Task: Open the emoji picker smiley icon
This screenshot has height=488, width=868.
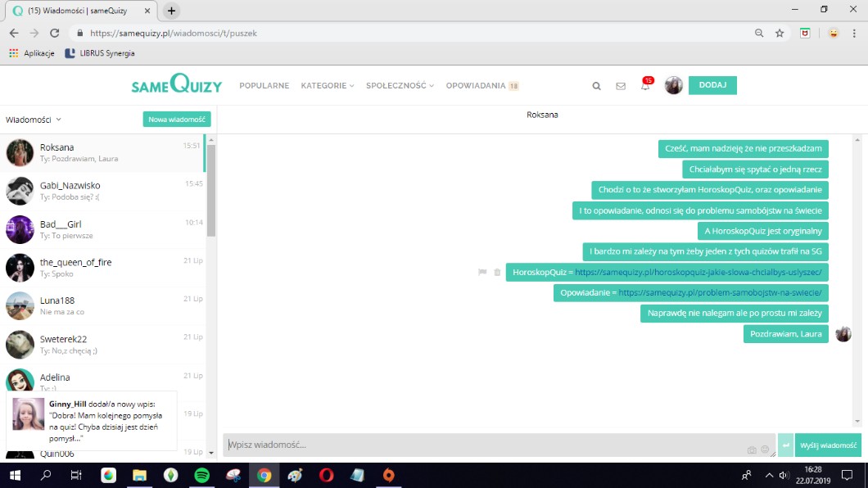Action: point(765,450)
